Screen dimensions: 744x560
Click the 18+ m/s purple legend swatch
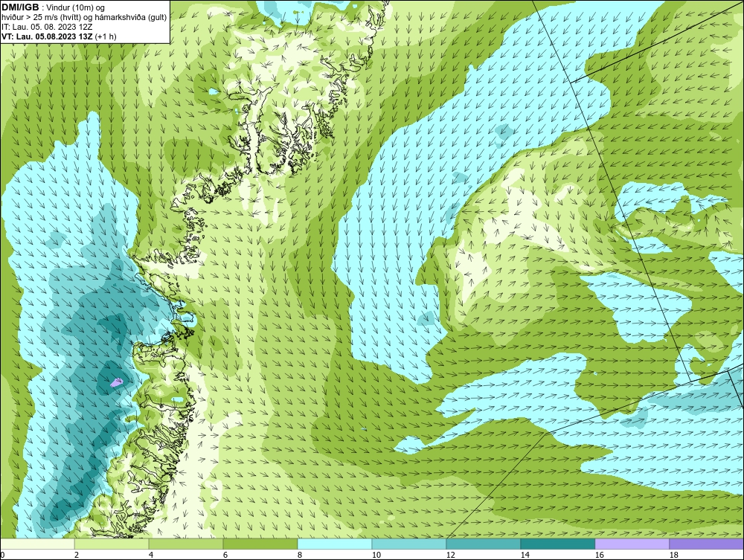pyautogui.click(x=707, y=544)
